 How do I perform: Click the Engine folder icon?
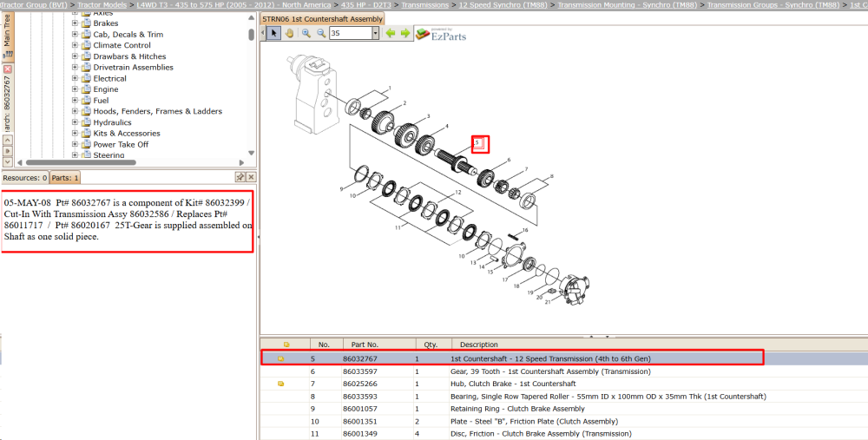point(86,89)
